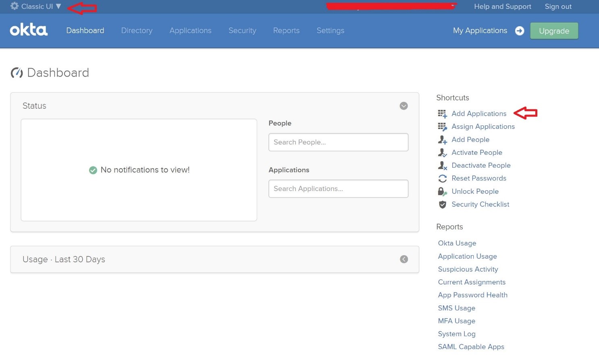Click the Add Applications grid icon
This screenshot has width=599, height=364.
pyautogui.click(x=442, y=114)
